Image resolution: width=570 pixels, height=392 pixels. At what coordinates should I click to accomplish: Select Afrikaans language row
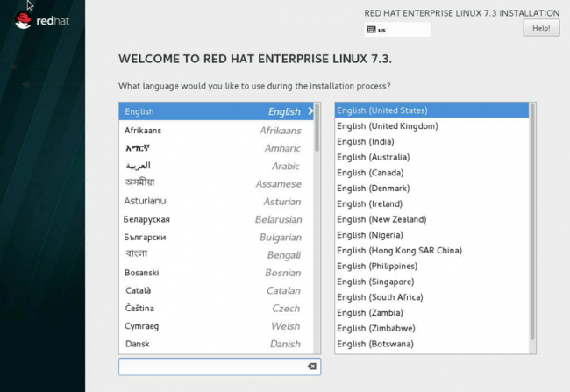pyautogui.click(x=217, y=130)
